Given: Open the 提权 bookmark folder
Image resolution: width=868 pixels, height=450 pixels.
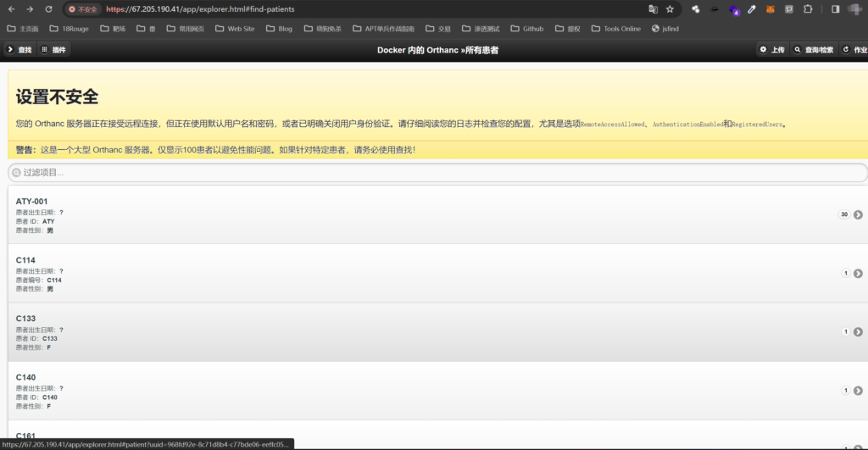Looking at the screenshot, I should tap(567, 29).
